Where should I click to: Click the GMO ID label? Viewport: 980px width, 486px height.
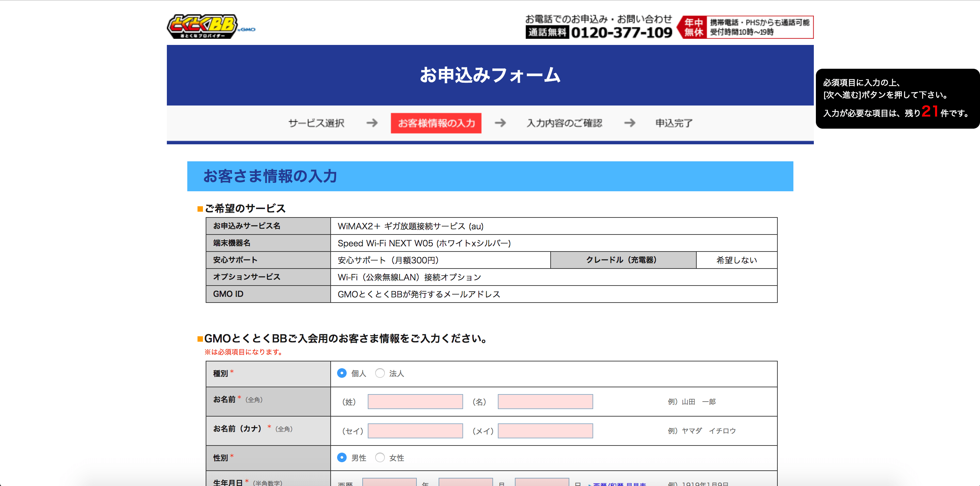point(228,294)
